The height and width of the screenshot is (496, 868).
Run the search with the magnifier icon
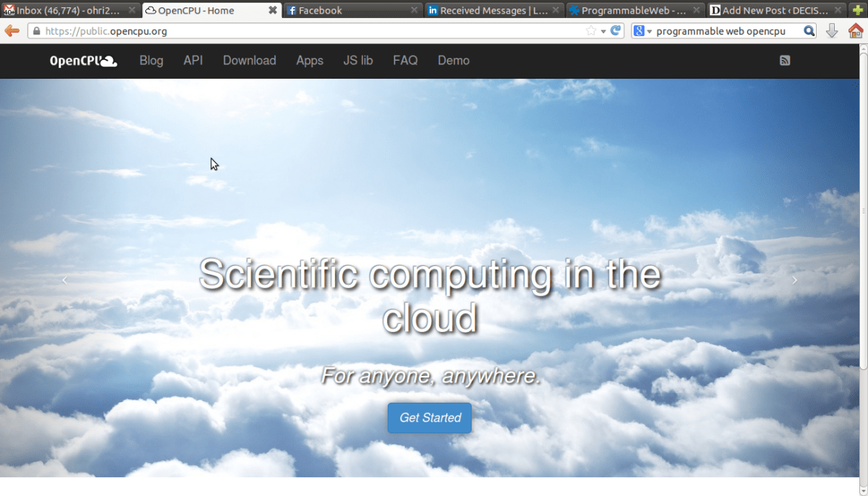pos(809,31)
